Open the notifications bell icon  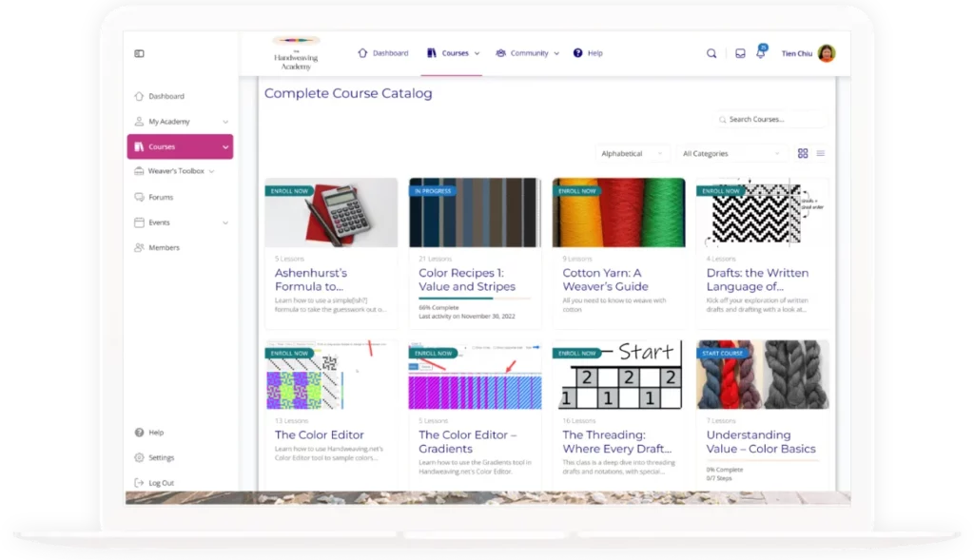coord(760,54)
